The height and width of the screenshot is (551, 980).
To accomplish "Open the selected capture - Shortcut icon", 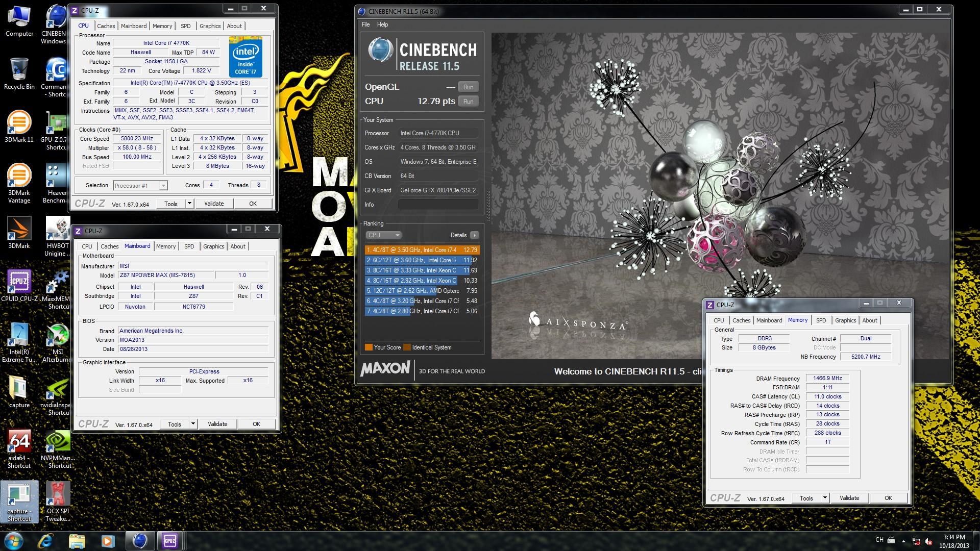I will click(x=19, y=502).
